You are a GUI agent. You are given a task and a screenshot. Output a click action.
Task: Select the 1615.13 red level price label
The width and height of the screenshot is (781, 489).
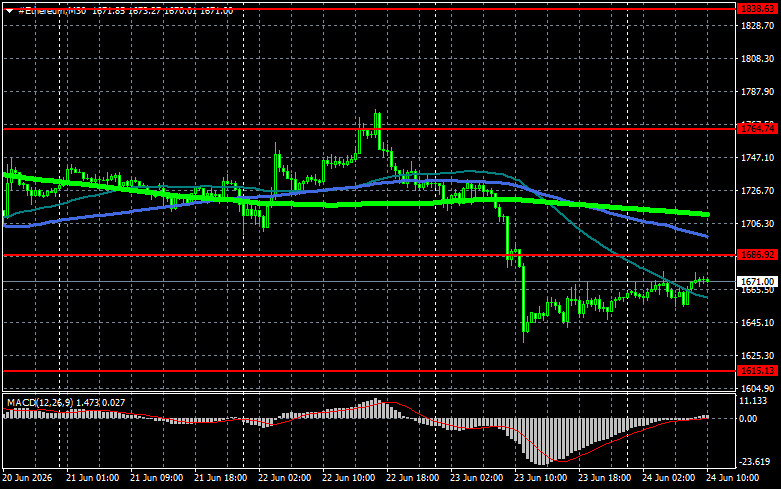(758, 370)
